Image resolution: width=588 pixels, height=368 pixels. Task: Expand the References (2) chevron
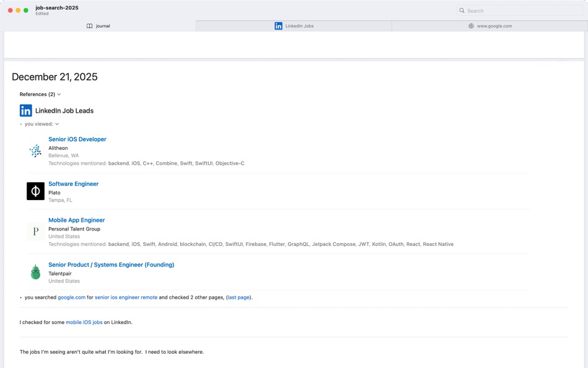59,94
